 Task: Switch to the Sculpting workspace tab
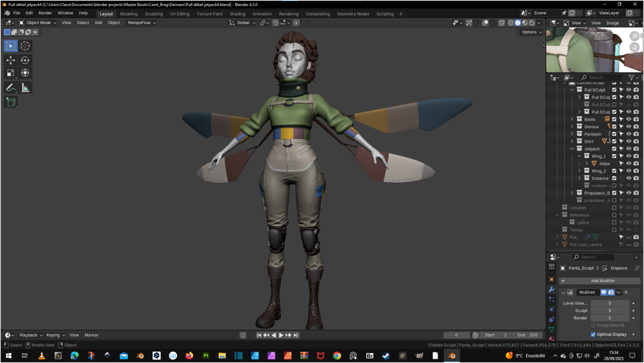pos(153,14)
